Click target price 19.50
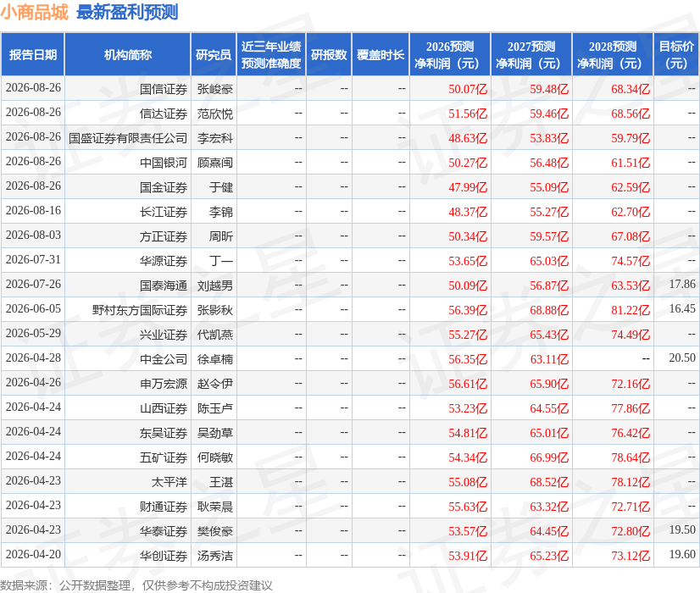The height and width of the screenshot is (593, 700). (x=682, y=529)
